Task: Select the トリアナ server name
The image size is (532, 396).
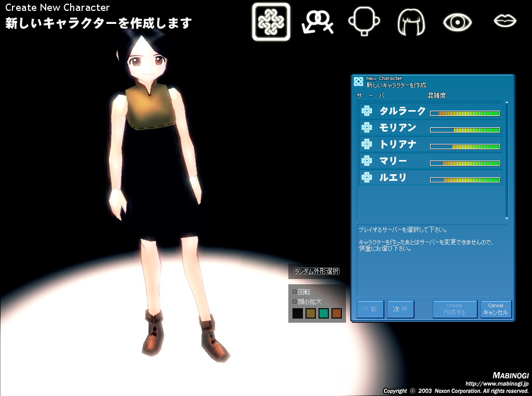Action: click(397, 144)
